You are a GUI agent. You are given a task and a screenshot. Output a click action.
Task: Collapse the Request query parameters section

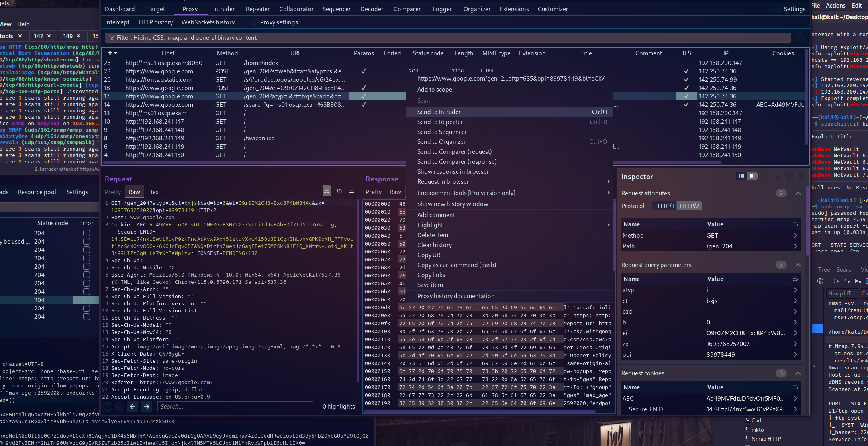(798, 265)
